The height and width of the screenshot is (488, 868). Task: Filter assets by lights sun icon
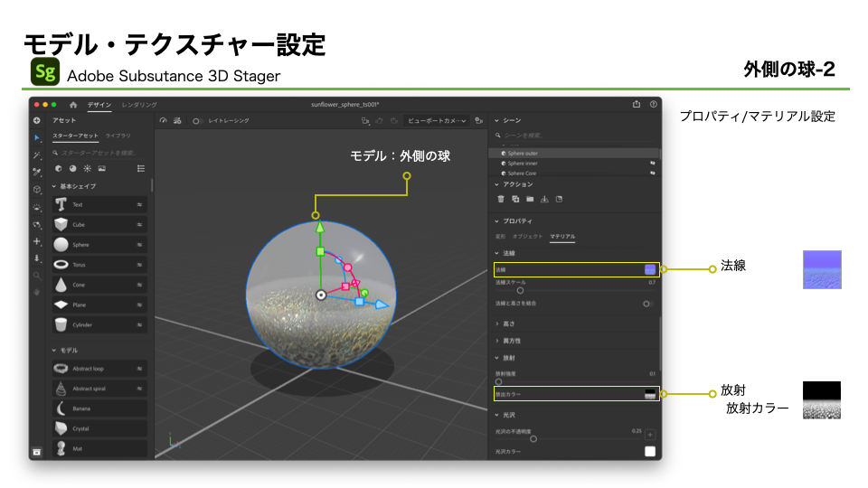[x=88, y=169]
